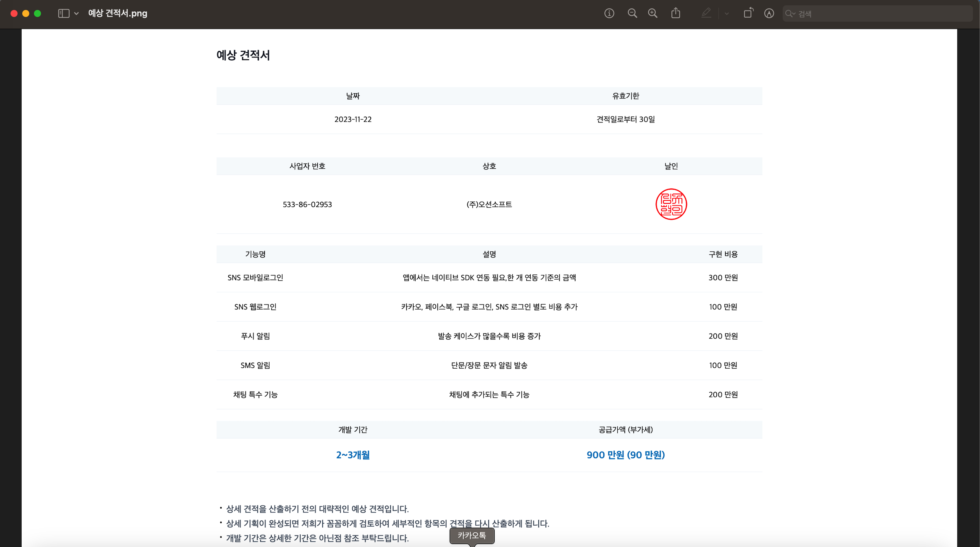Open the highlight color dropdown next to the pen

(x=727, y=13)
